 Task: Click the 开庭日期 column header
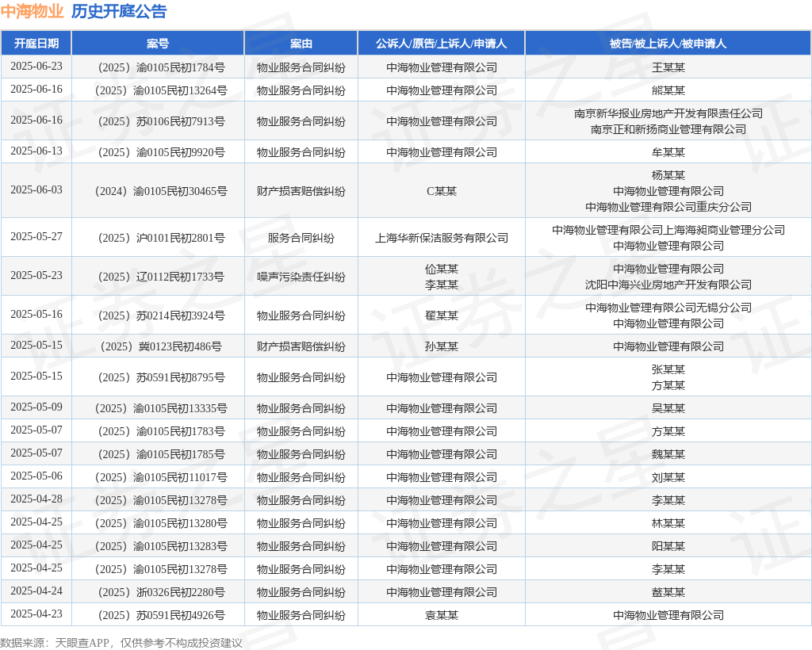click(x=36, y=44)
